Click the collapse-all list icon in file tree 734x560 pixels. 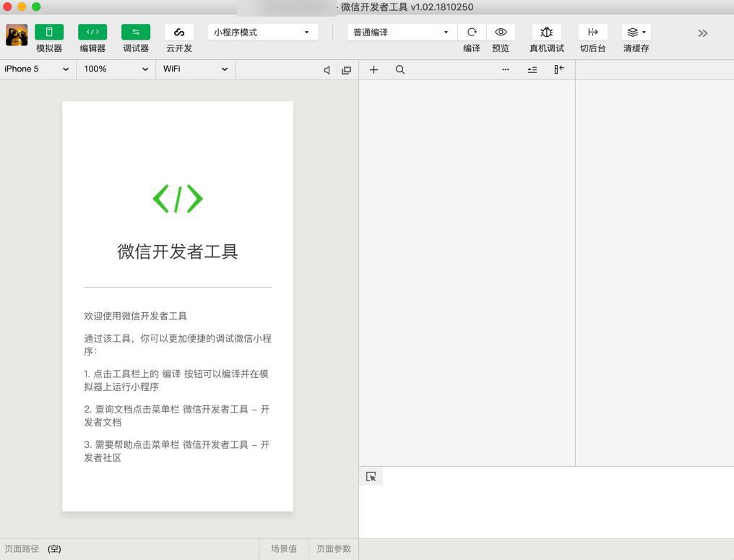point(532,70)
